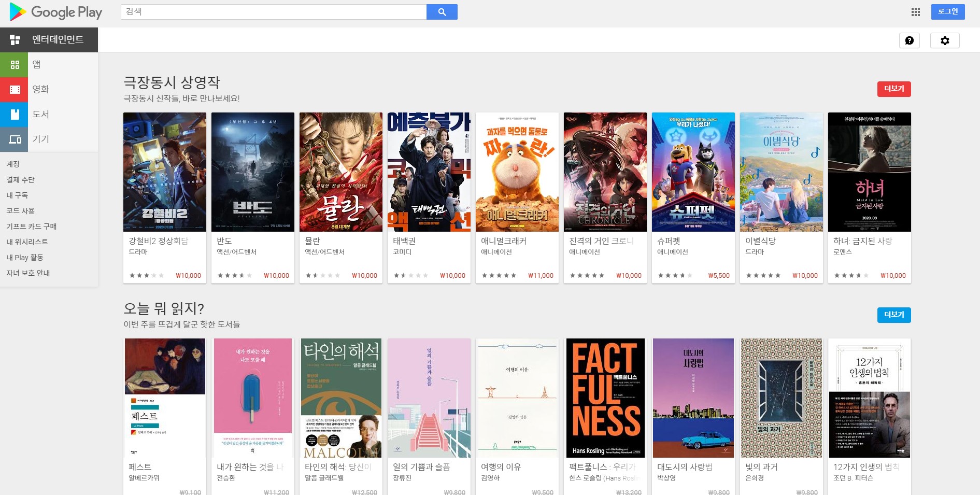Screen dimensions: 980x495
Task: Click the blue 더보기 button for 오늘 뭐 읽지?
Action: pos(894,315)
